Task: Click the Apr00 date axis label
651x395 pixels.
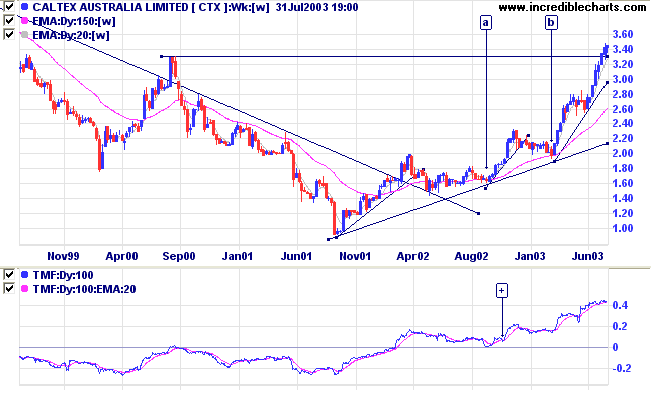Action: point(122,256)
